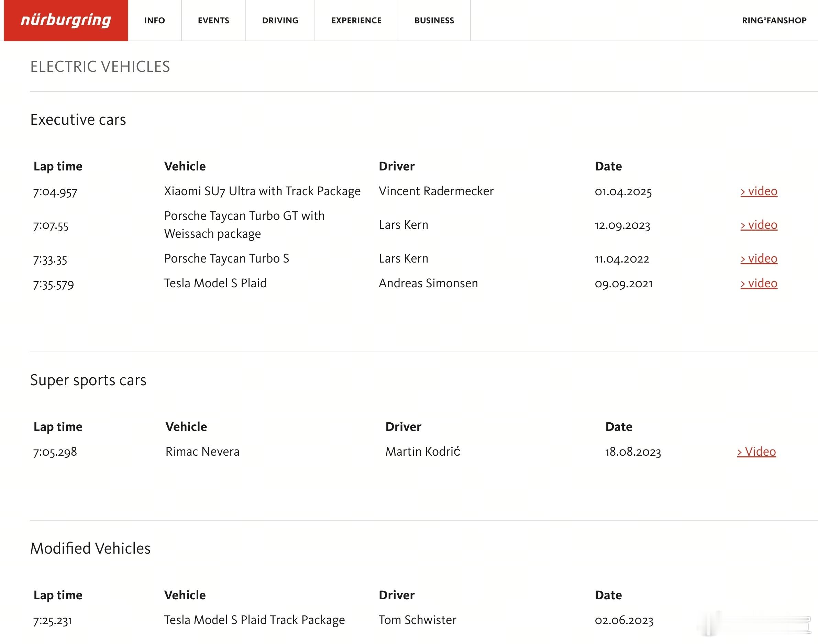This screenshot has height=644, width=818.
Task: Select Tesla Model S Plaid Track Package
Action: point(255,620)
